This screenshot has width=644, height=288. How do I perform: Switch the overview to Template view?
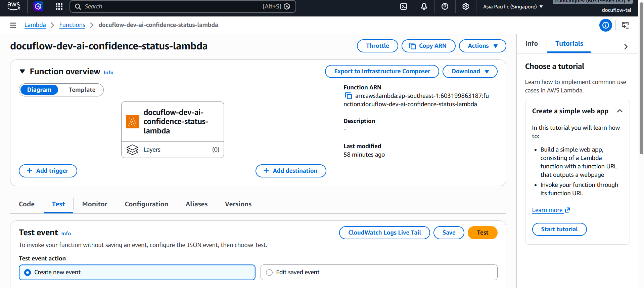[82, 90]
